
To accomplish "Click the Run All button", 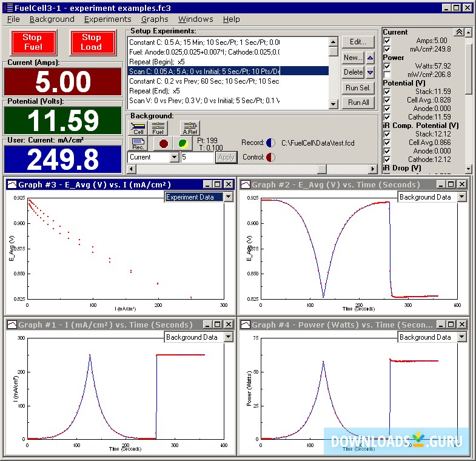I will click(x=358, y=103).
